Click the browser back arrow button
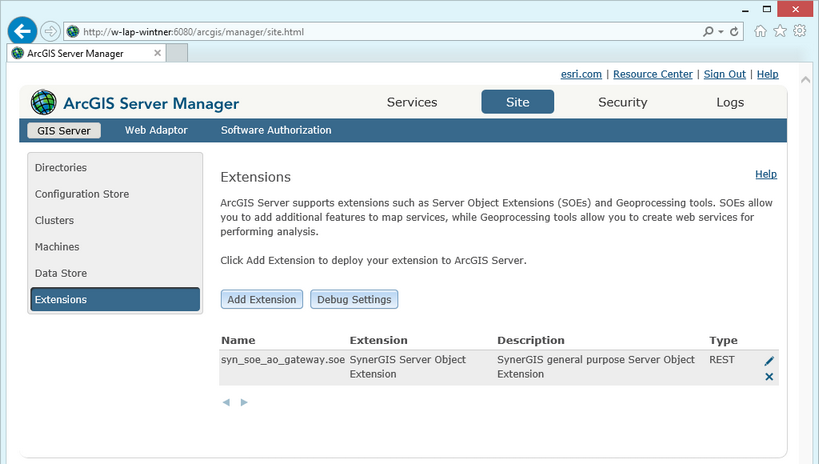This screenshot has width=819, height=464. [22, 31]
